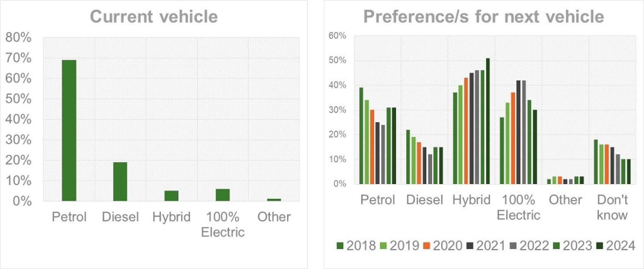
Task: Click the Hybrid bar in Current vehicle chart
Action: coord(171,195)
